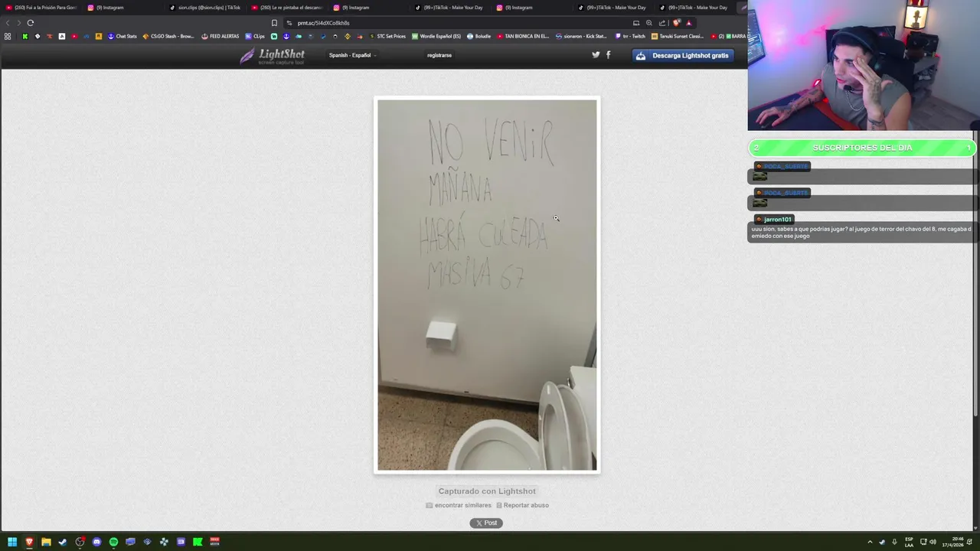
Task: Click the Brave Rewards triangle icon
Action: point(688,23)
